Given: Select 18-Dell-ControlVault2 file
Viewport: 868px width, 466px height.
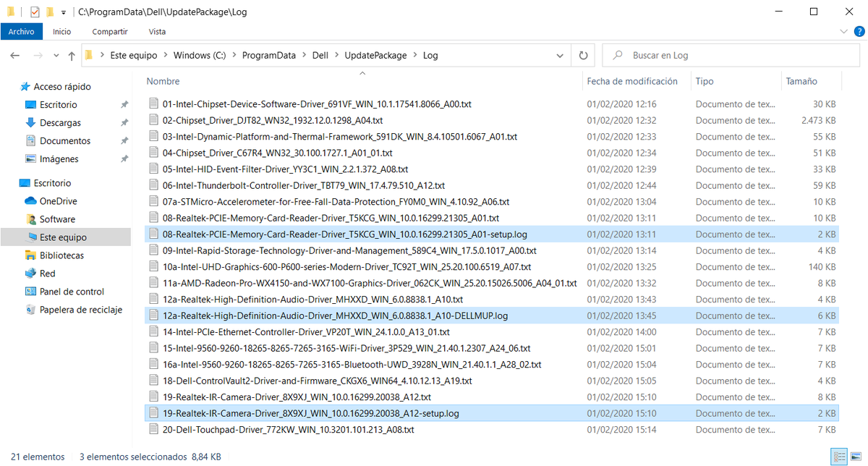Looking at the screenshot, I should [492, 381].
